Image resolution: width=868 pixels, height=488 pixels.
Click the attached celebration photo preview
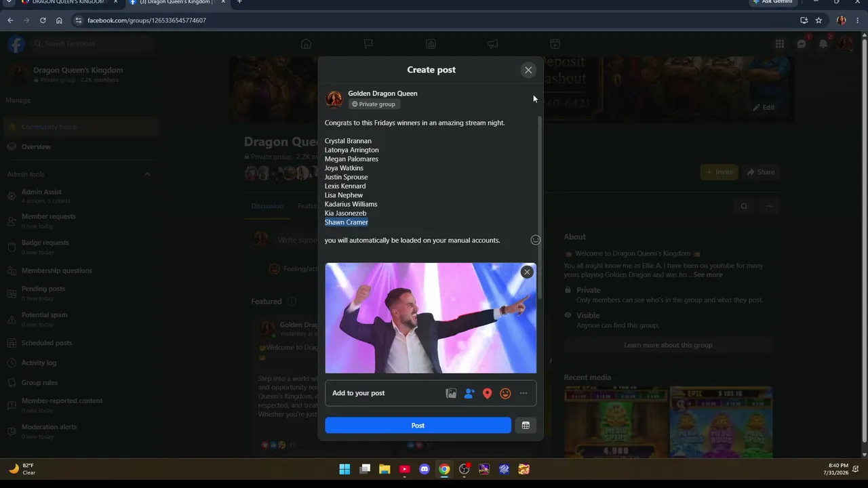click(431, 318)
